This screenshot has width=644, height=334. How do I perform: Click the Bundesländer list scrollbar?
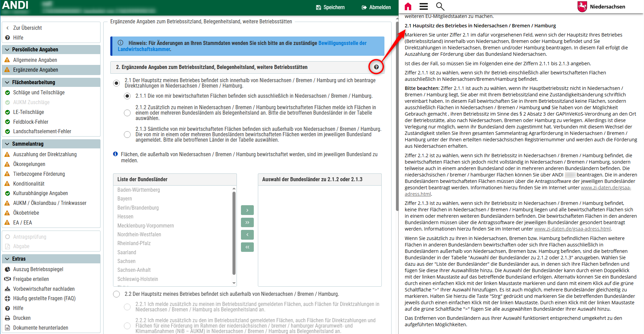[x=234, y=233]
